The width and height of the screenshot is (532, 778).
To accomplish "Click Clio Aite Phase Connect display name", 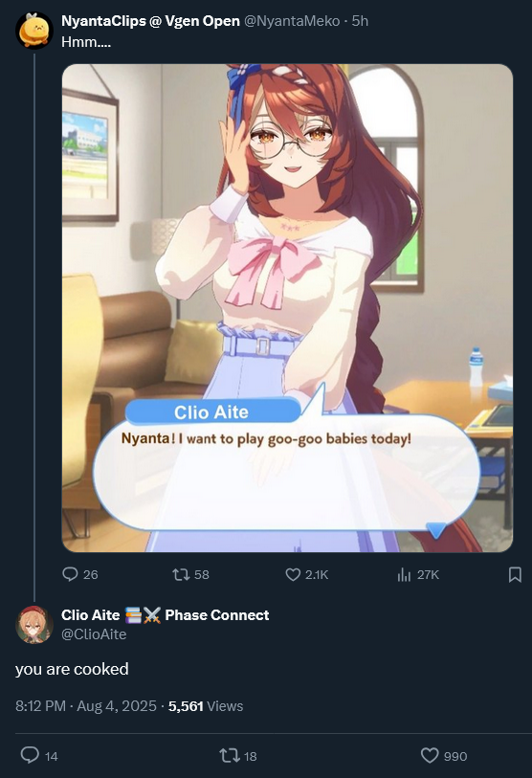I will tap(166, 615).
